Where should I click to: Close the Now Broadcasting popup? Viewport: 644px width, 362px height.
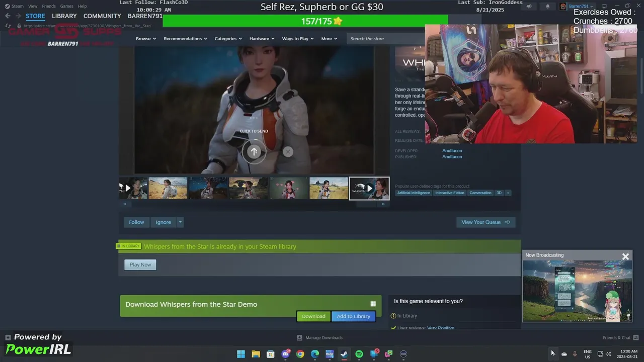625,256
